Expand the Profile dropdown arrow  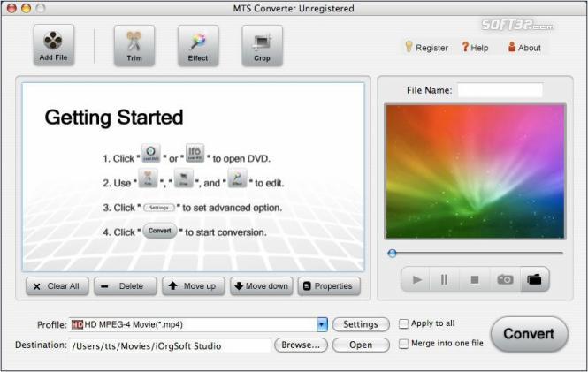[x=322, y=324]
